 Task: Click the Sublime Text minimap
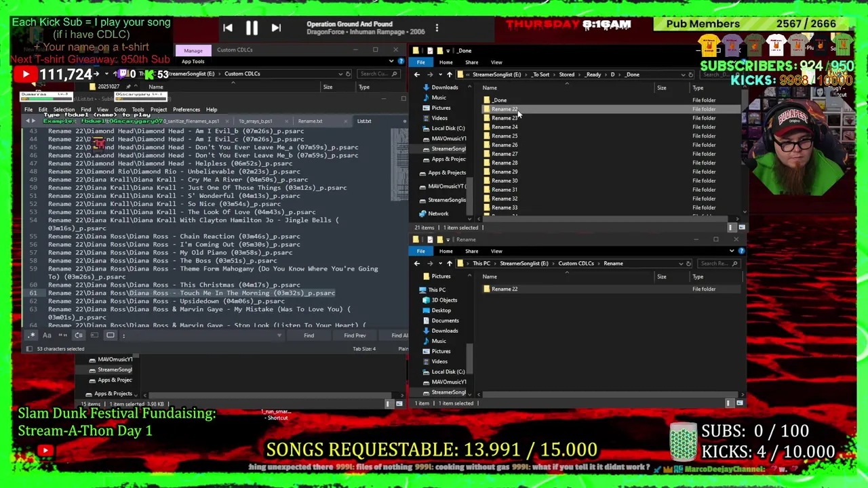[x=399, y=165]
